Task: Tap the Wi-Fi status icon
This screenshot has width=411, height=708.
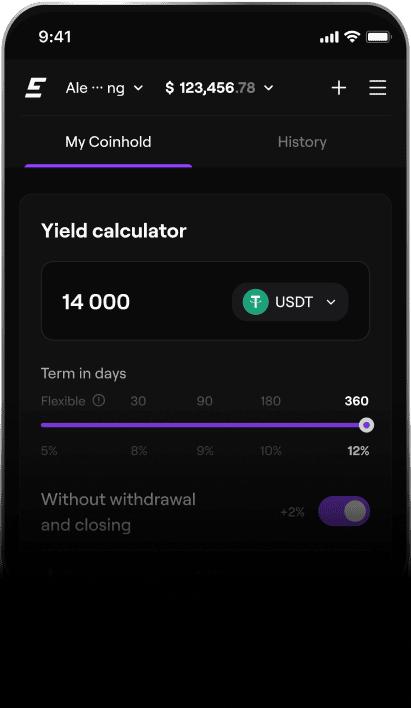Action: pyautogui.click(x=351, y=37)
